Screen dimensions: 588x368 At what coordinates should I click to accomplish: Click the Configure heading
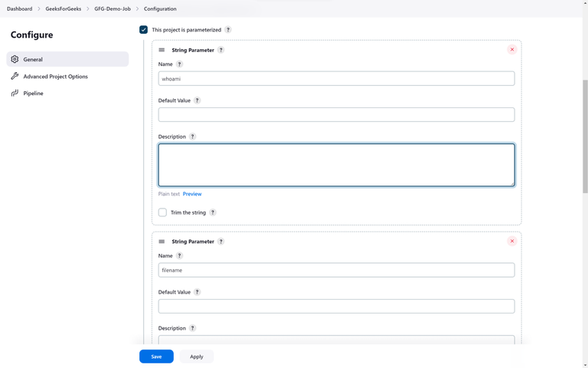coord(32,35)
